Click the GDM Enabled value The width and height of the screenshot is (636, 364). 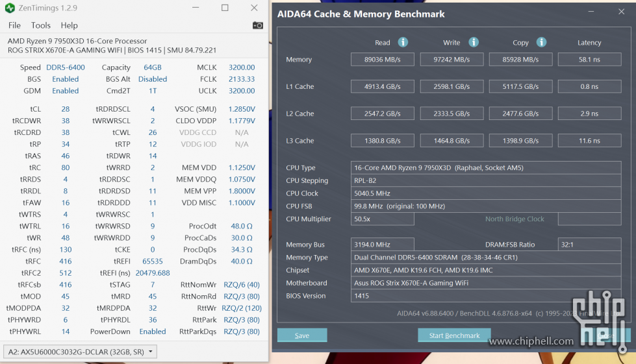click(x=66, y=91)
